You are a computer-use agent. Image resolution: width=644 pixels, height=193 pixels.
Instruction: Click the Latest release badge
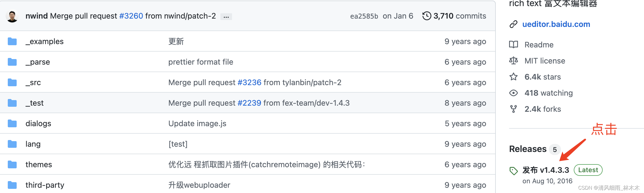(588, 170)
